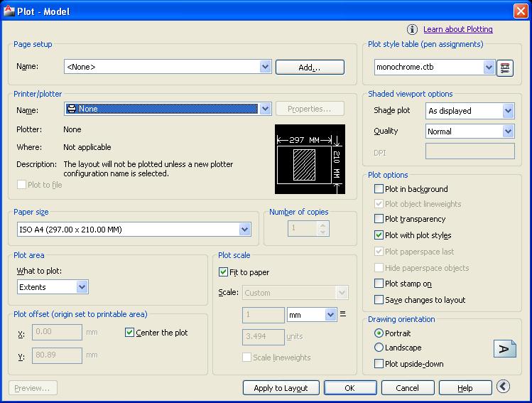Click the plot style table editor icon
The height and width of the screenshot is (403, 532).
tap(504, 68)
